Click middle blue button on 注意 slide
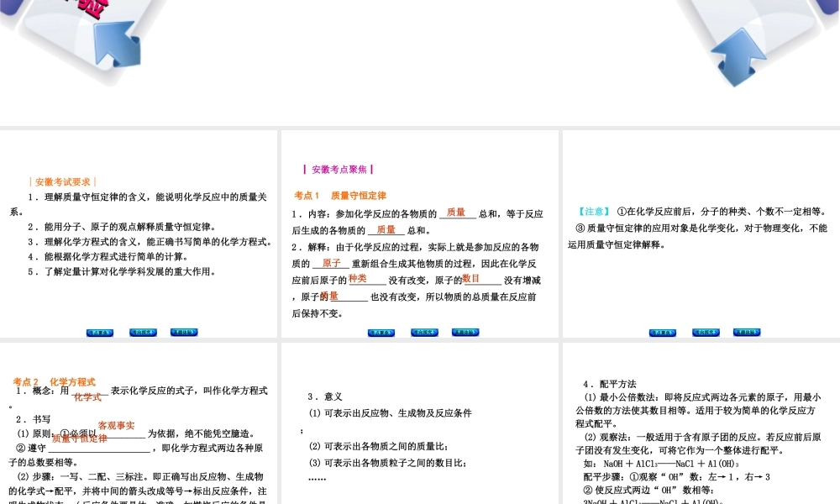Screen dimensions: 840x504 706,332
